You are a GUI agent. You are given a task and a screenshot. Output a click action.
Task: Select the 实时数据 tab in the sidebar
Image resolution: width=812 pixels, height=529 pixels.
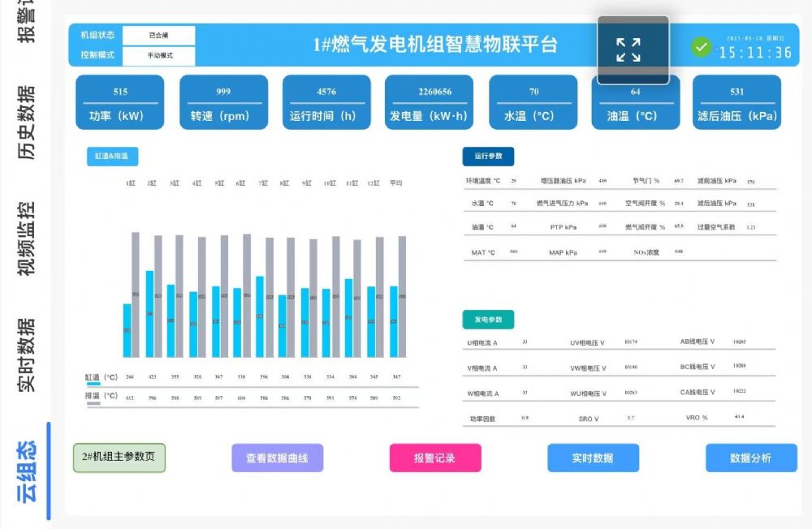click(x=26, y=355)
